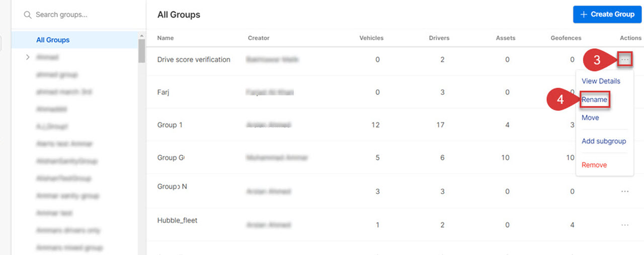Click the Drivers column header
This screenshot has height=255, width=644.
click(439, 38)
